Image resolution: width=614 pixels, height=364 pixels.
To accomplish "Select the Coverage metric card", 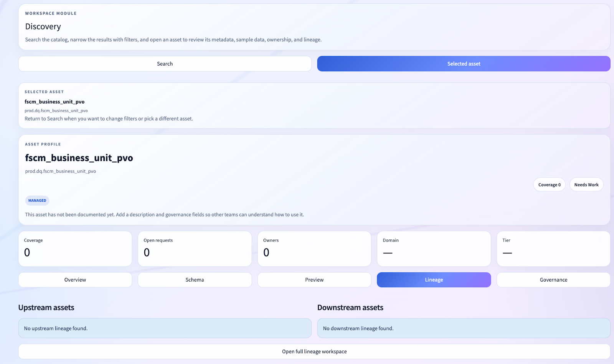I will [x=75, y=249].
